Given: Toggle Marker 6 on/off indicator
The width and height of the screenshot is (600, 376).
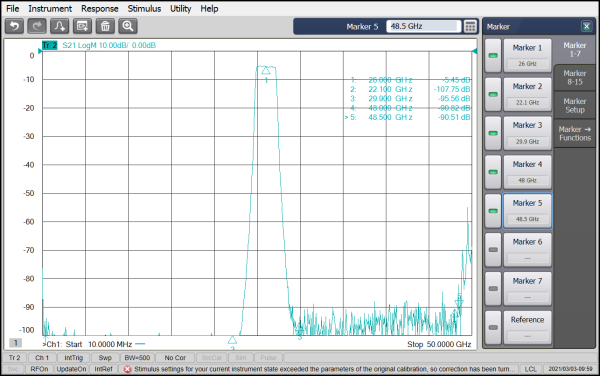Looking at the screenshot, I should [x=493, y=250].
